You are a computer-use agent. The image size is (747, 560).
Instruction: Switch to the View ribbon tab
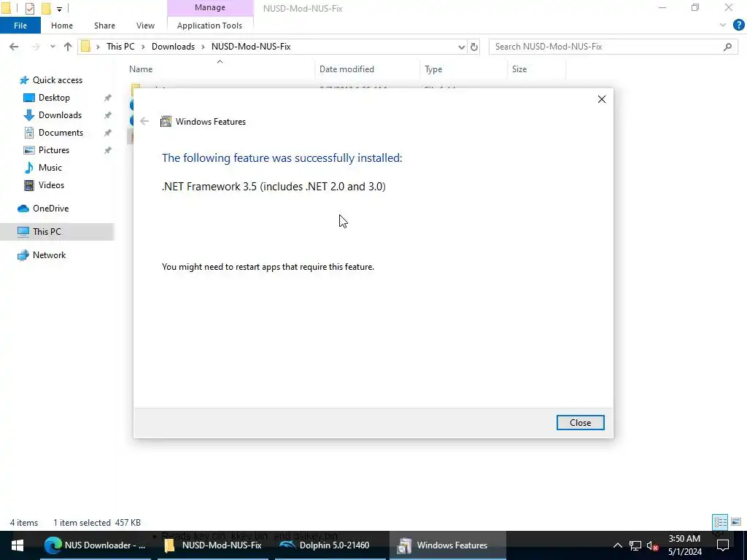[145, 26]
